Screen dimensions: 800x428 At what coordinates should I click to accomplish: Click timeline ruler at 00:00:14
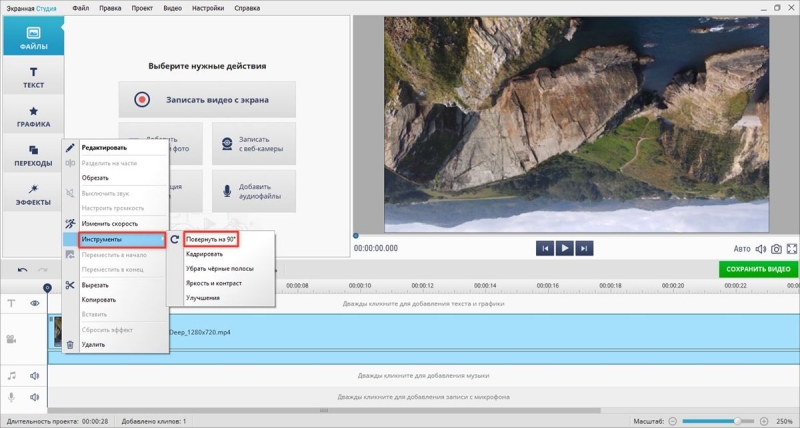tap(485, 286)
